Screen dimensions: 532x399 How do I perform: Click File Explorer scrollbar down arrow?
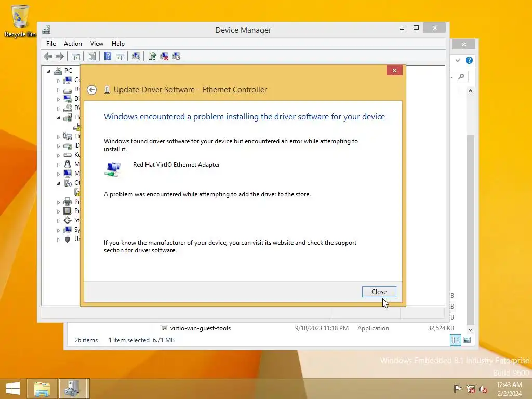[x=470, y=329]
